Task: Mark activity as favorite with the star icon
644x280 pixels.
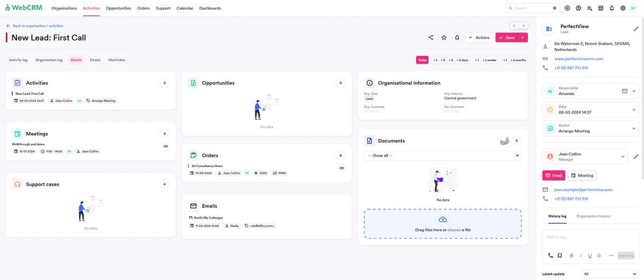Action: (x=444, y=38)
